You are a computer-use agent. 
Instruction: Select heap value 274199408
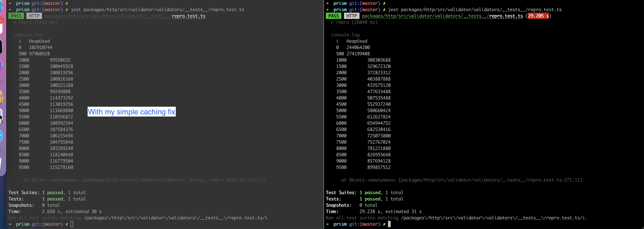click(x=358, y=54)
